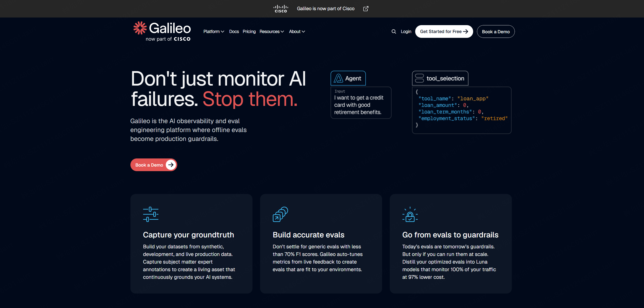Click the "employment_status" key in JSON
644x308 pixels.
pyautogui.click(x=446, y=118)
